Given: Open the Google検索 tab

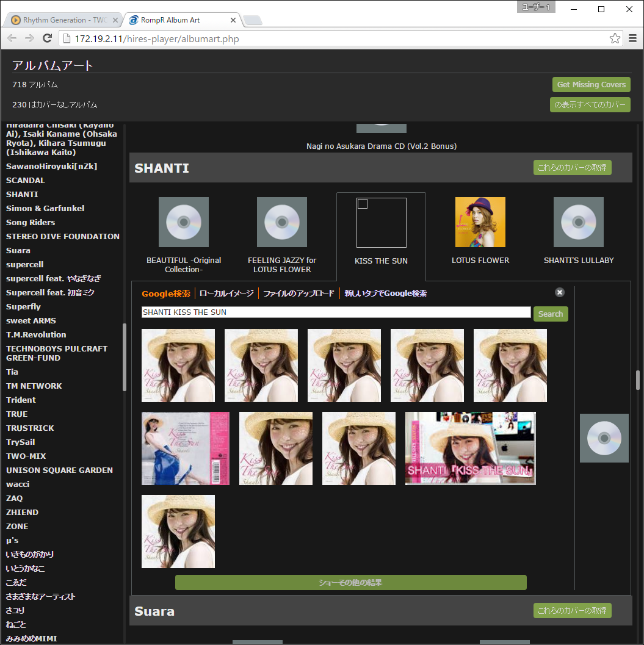Looking at the screenshot, I should [166, 294].
